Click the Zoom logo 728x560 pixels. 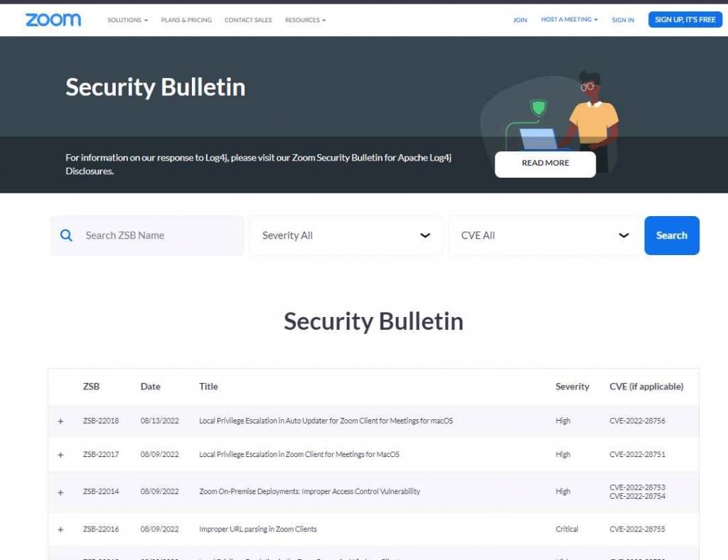point(53,20)
